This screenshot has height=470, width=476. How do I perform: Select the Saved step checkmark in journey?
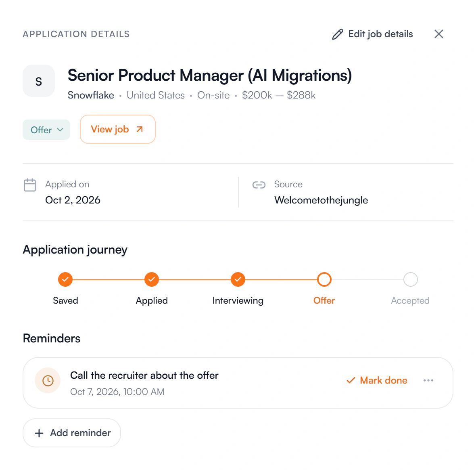pos(65,279)
